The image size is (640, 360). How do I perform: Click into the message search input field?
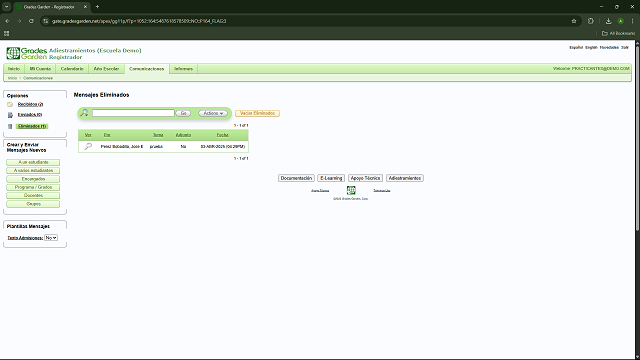point(133,113)
